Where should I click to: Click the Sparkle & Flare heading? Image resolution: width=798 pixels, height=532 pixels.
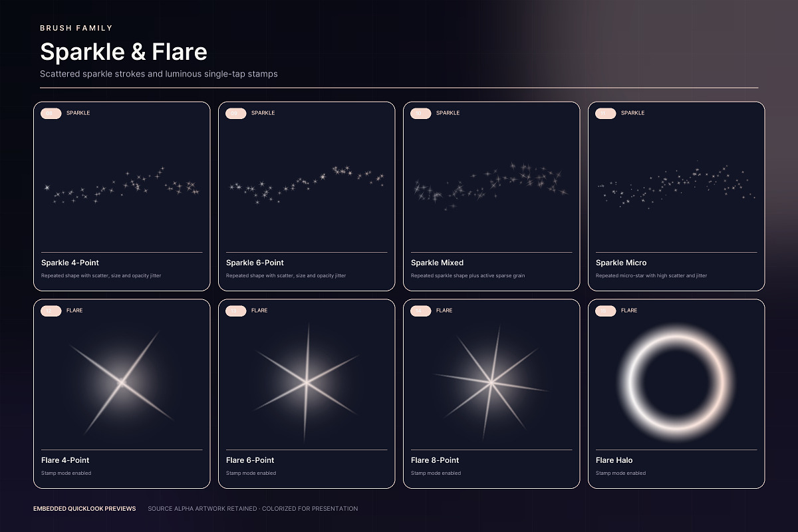tap(124, 52)
